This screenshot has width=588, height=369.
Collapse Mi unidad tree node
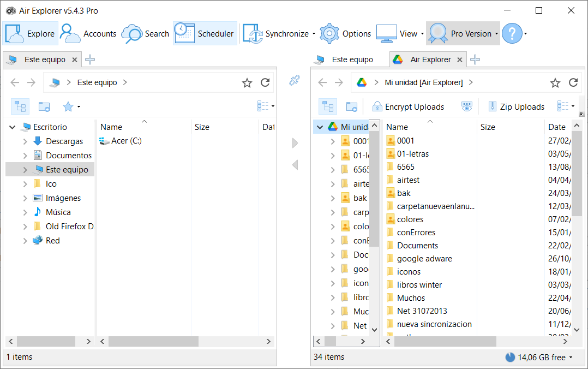pyautogui.click(x=320, y=127)
